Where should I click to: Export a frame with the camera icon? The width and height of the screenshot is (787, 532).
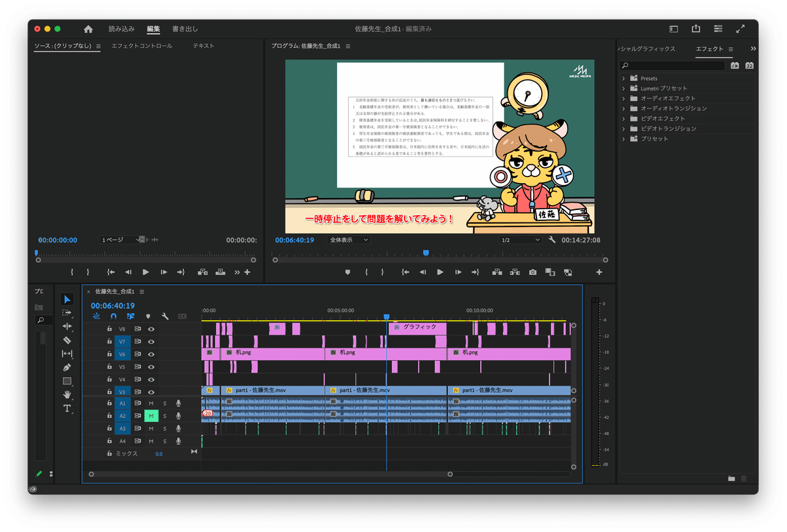(533, 272)
